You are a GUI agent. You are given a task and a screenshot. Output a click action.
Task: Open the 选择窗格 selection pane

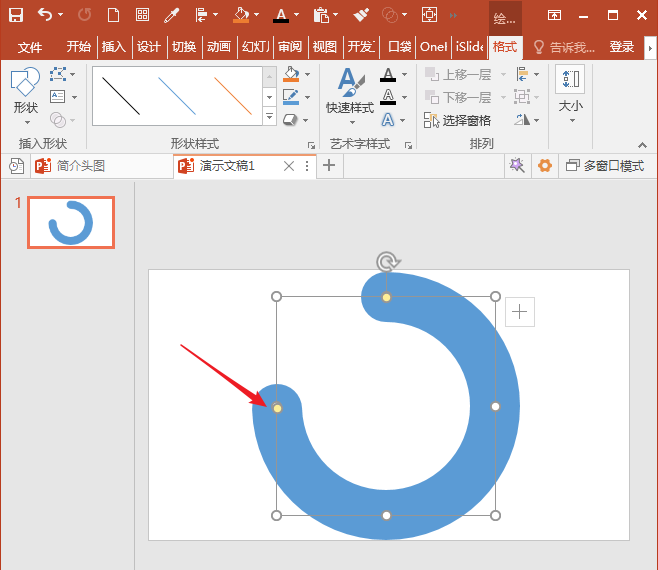point(457,120)
